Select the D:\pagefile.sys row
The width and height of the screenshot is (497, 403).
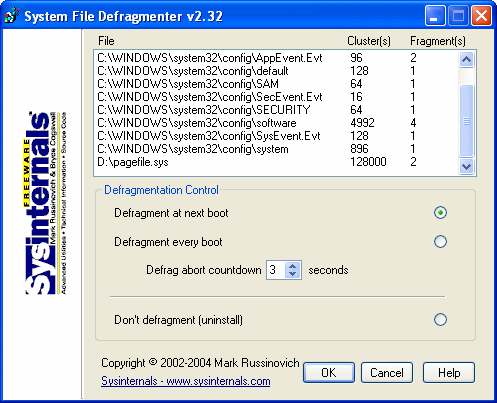click(276, 162)
